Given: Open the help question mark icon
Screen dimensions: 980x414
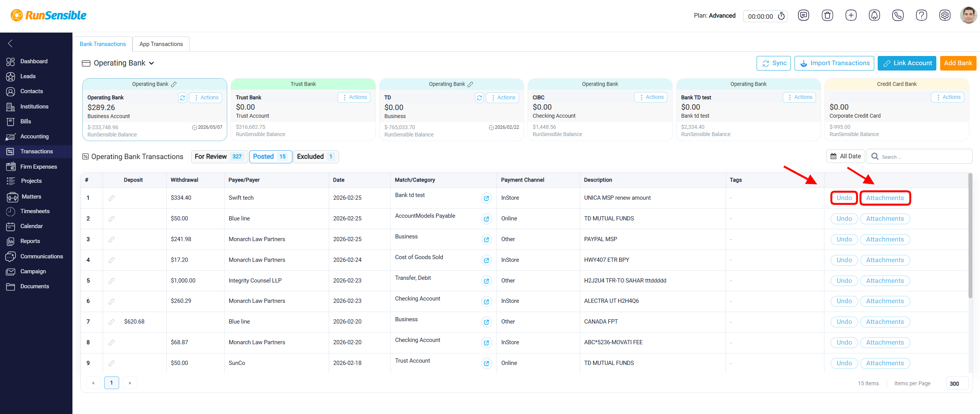Looking at the screenshot, I should pyautogui.click(x=921, y=16).
